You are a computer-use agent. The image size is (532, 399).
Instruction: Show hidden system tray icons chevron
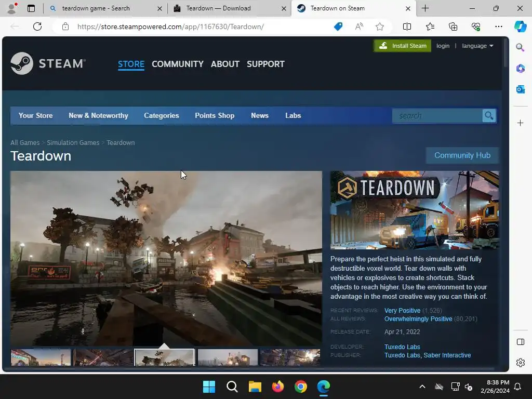click(422, 387)
